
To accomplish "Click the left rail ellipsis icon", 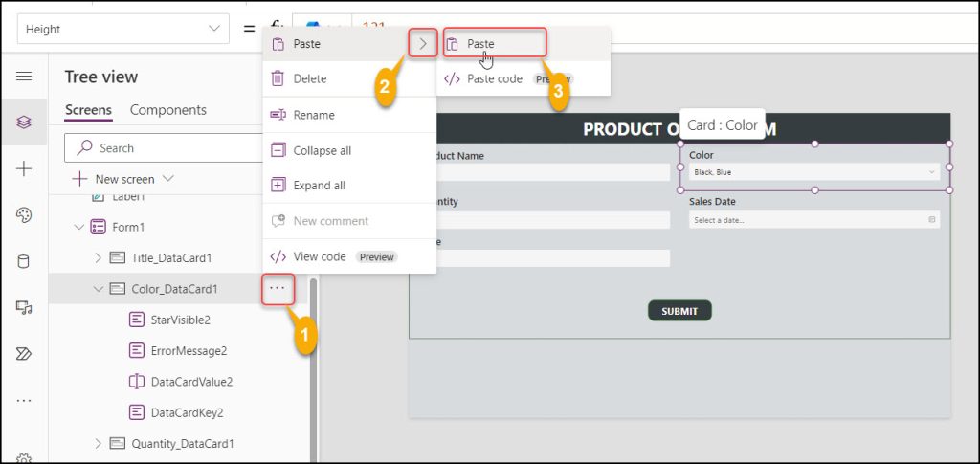I will [x=24, y=400].
